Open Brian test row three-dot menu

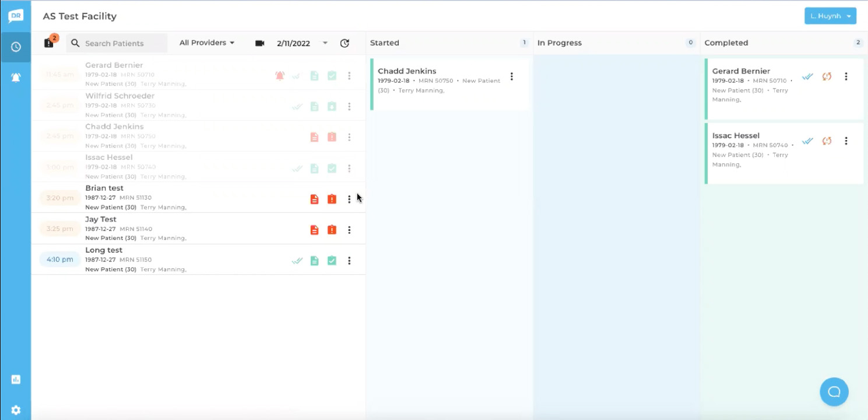(349, 199)
